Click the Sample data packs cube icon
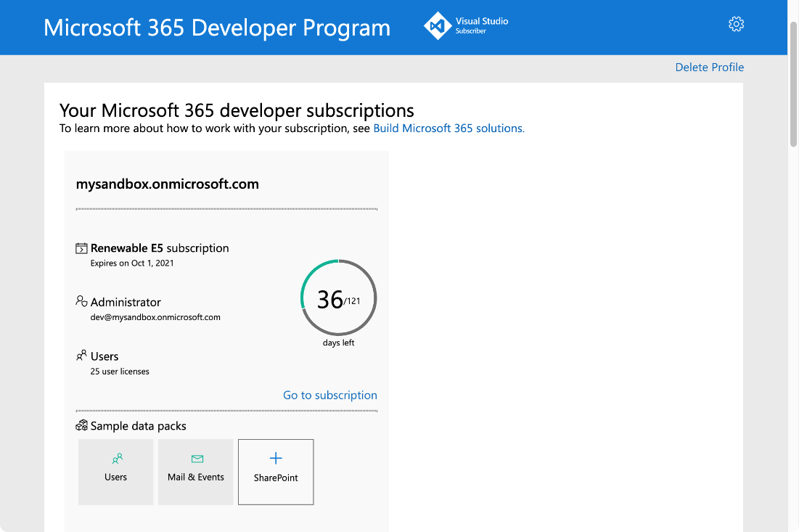799x532 pixels. [x=81, y=425]
